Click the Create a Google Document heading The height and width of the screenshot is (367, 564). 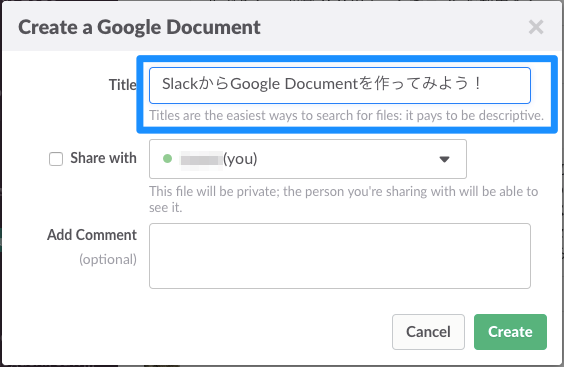point(139,28)
